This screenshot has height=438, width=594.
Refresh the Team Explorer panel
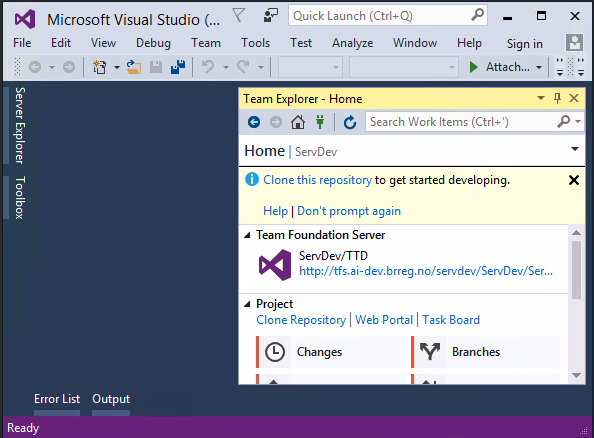pyautogui.click(x=350, y=122)
